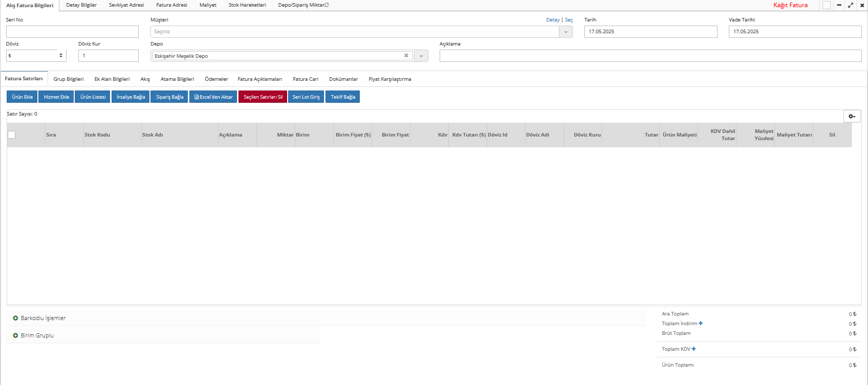Expand the Birim Gruplu section
Image resolution: width=868 pixels, height=385 pixels.
pos(15,335)
